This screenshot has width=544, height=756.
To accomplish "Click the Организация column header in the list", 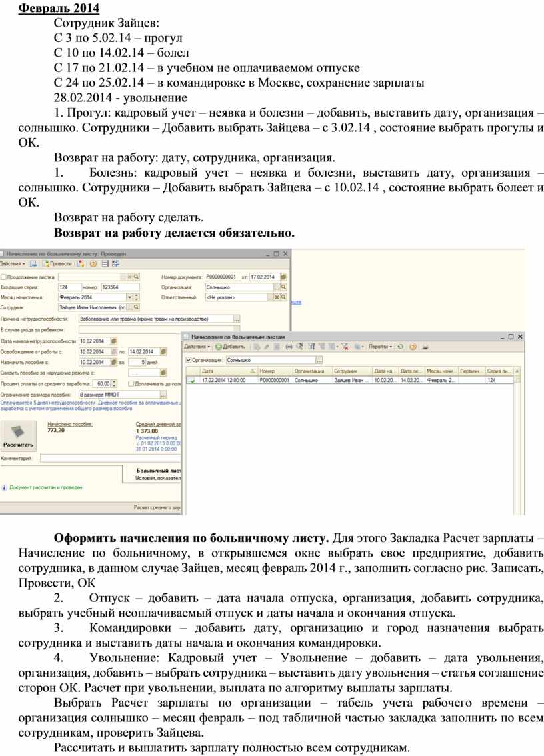I will click(313, 371).
